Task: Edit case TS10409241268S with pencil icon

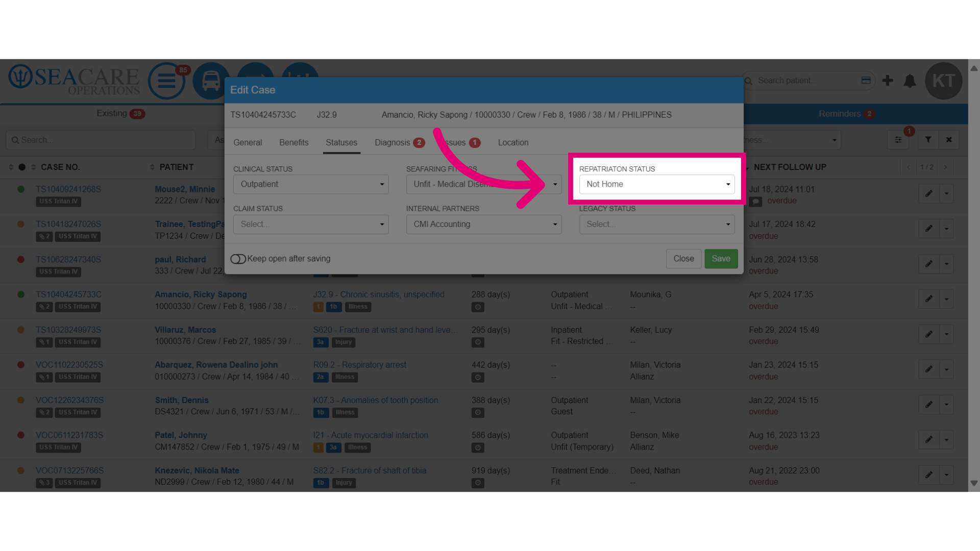Action: point(929,193)
